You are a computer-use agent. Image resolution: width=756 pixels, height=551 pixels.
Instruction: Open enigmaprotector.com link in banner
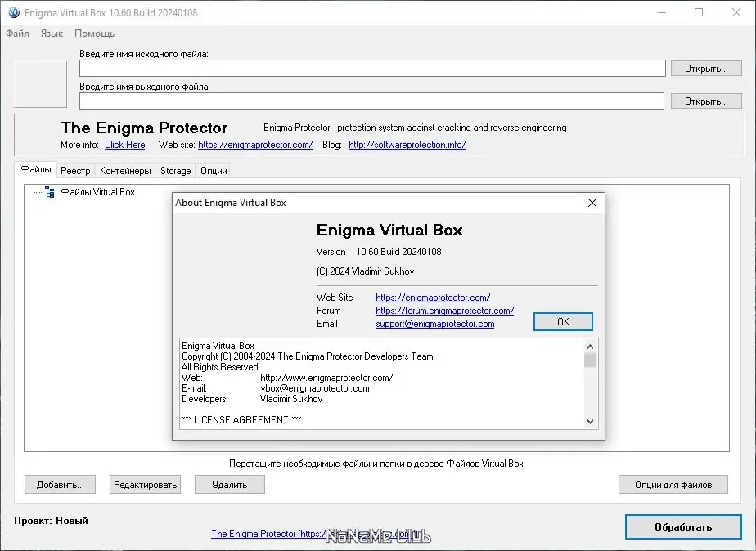coord(255,145)
